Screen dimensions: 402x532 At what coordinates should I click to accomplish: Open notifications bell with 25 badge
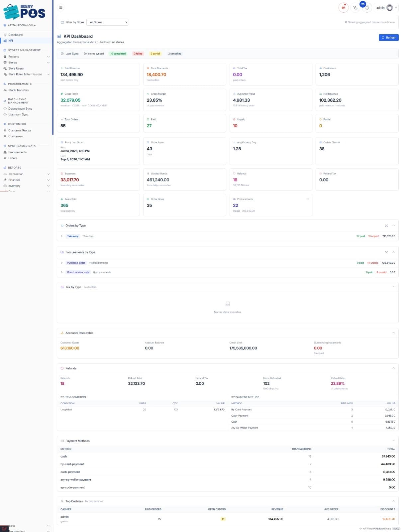pos(367,7)
